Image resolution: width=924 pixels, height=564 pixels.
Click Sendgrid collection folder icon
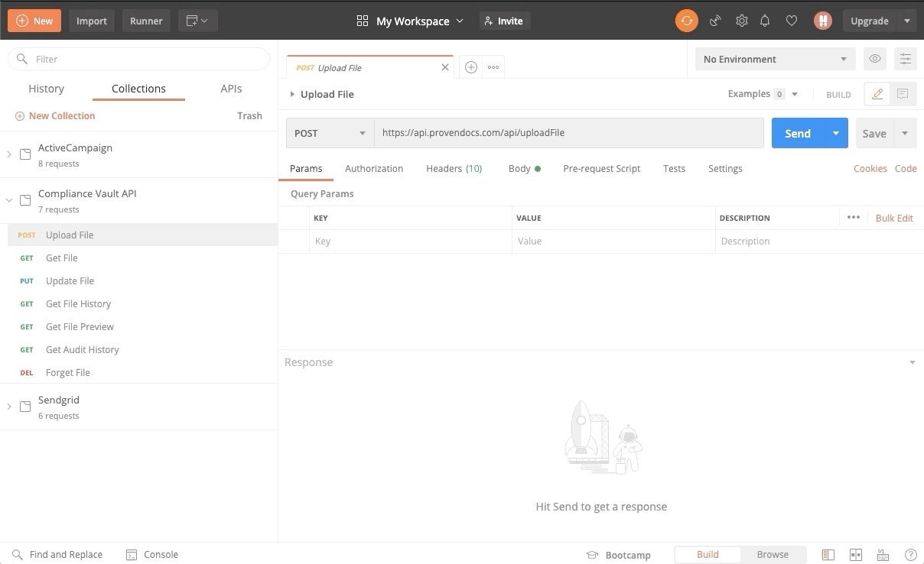[x=25, y=406]
